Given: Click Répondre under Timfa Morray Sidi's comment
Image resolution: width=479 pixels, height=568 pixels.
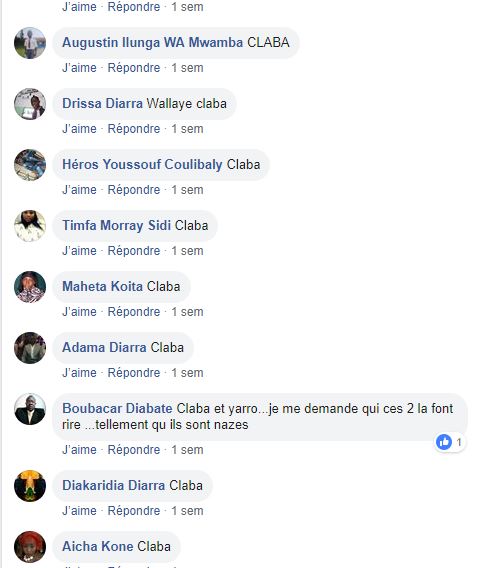Looking at the screenshot, I should tap(134, 251).
